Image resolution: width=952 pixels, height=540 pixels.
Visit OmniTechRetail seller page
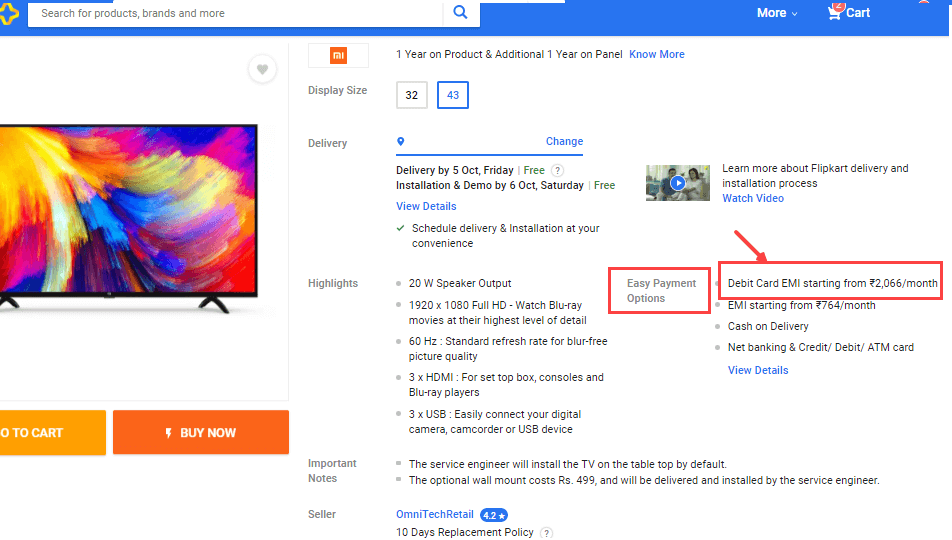pyautogui.click(x=435, y=514)
